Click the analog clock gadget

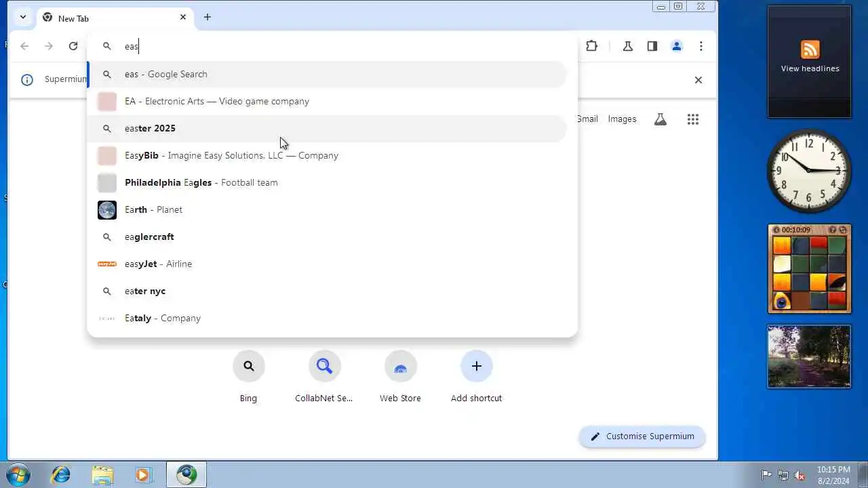[809, 170]
